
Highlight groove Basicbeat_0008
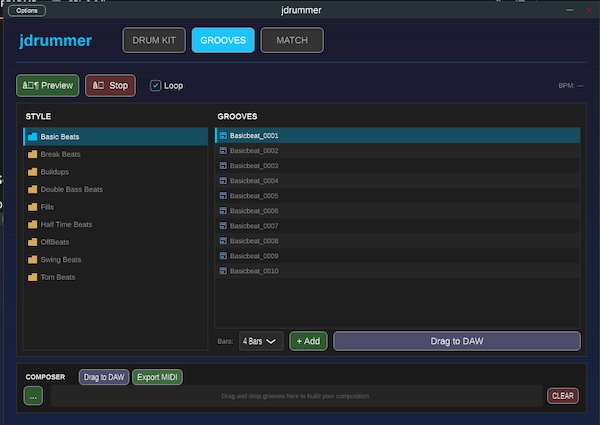click(398, 241)
